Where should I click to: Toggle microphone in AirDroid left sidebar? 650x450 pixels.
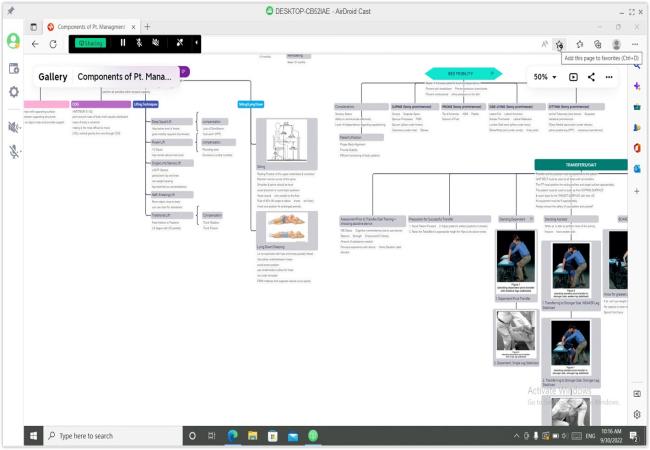[15, 152]
